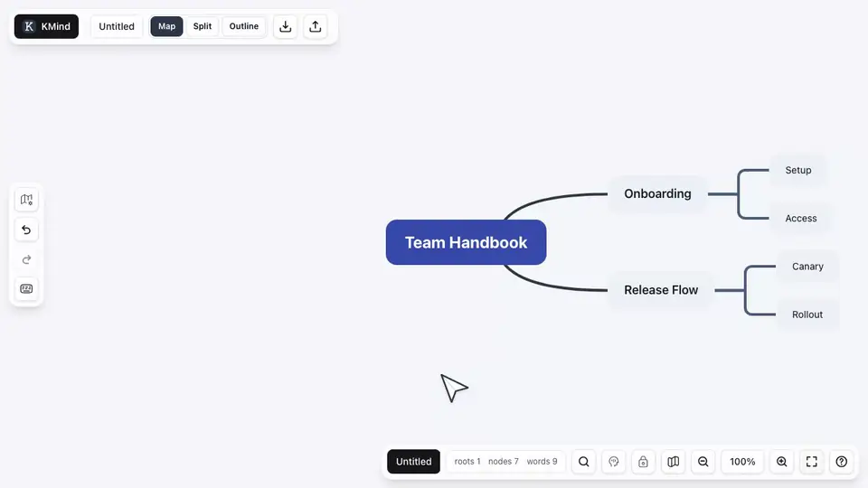
Task: Open the help question mark icon
Action: [842, 462]
